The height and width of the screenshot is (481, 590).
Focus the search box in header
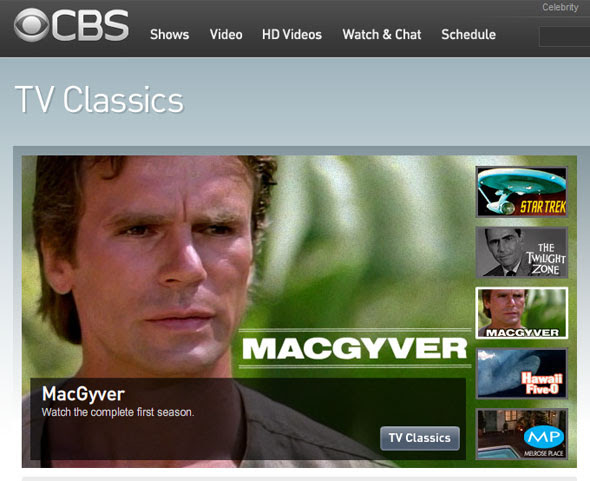564,37
